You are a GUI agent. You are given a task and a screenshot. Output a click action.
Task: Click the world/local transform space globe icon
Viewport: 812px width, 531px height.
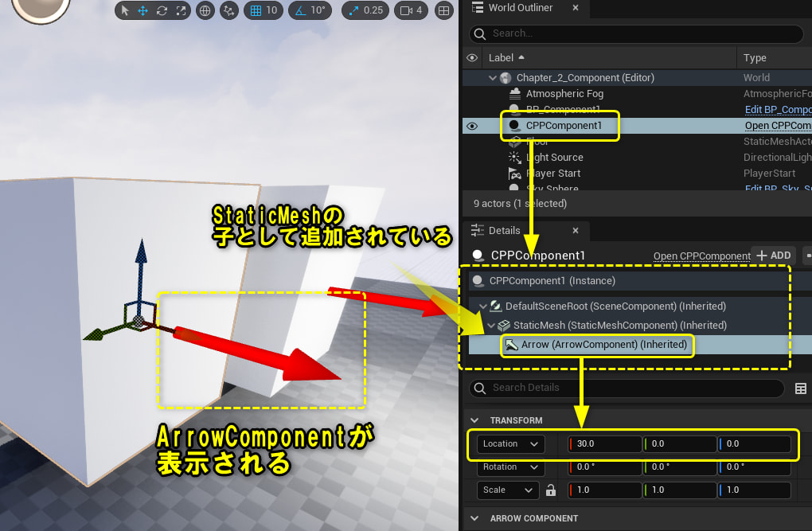[205, 10]
